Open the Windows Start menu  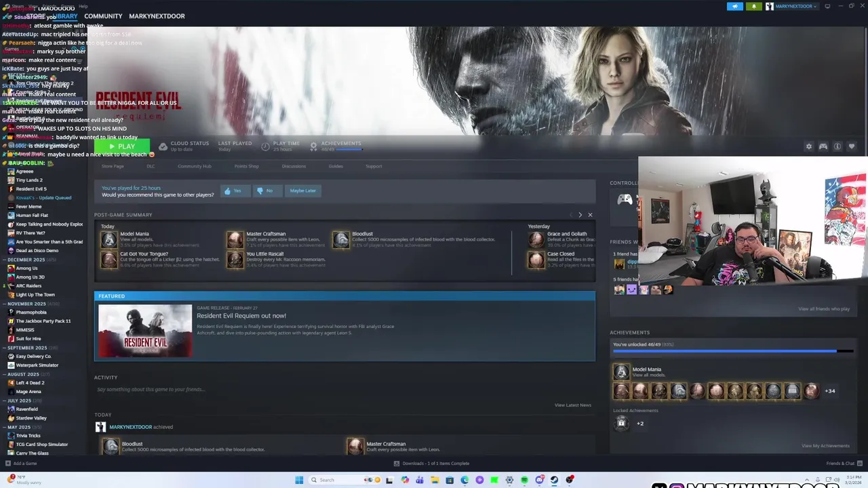(299, 480)
